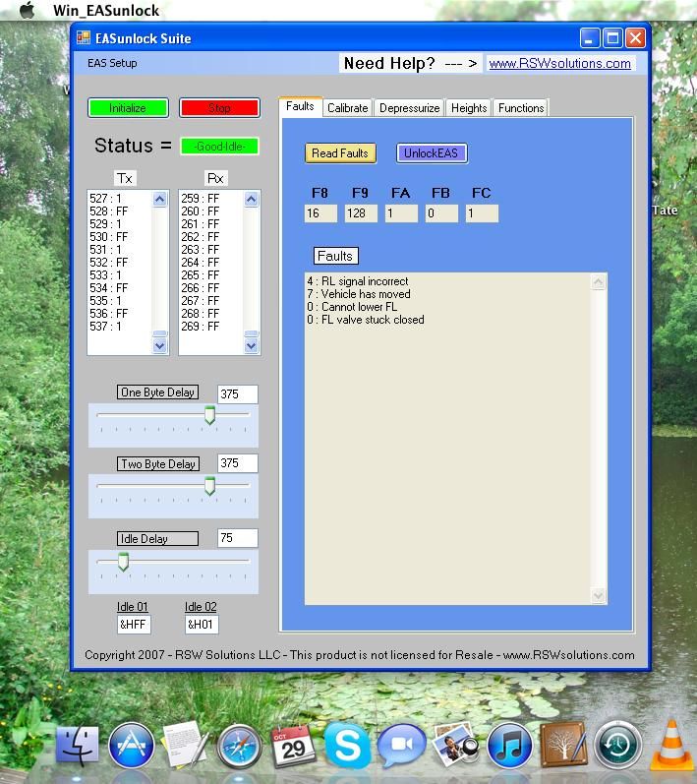
Task: Click the Idle Delay slider handle
Action: pos(123,562)
